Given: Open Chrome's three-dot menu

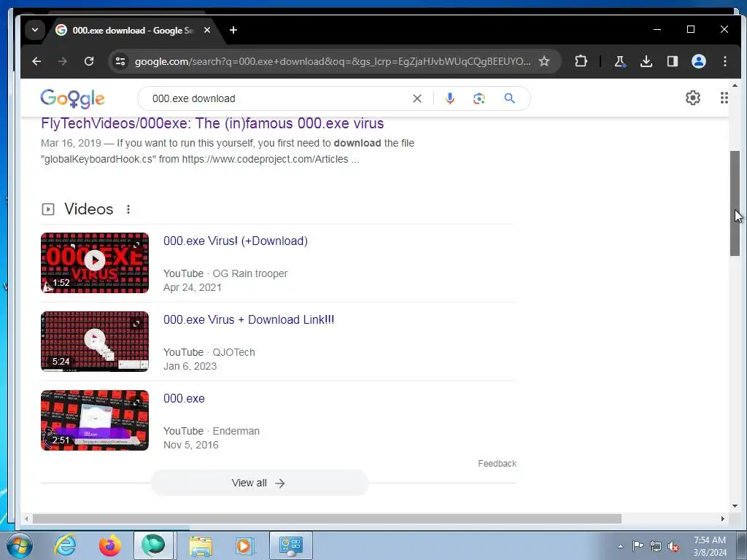Looking at the screenshot, I should (724, 61).
